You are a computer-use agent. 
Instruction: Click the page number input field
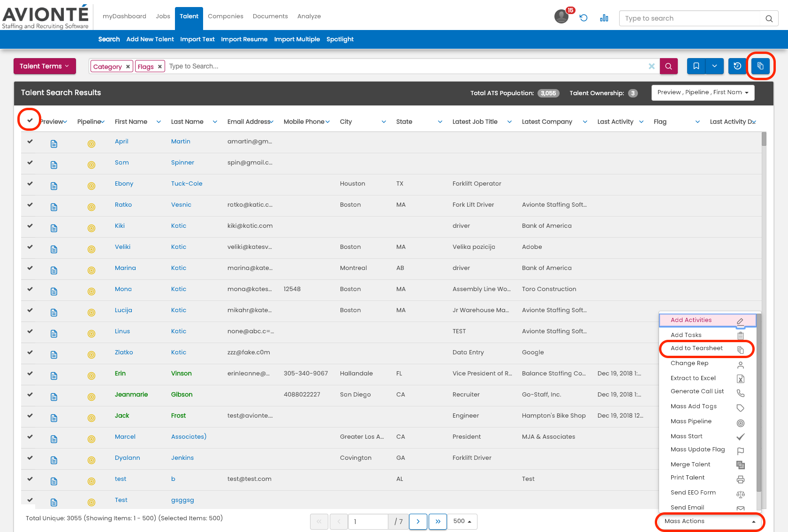368,521
